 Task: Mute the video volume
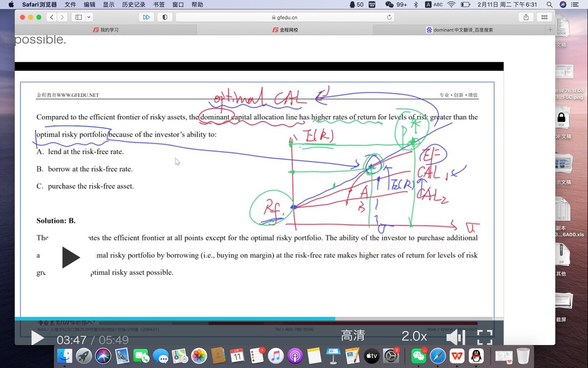[x=455, y=337]
